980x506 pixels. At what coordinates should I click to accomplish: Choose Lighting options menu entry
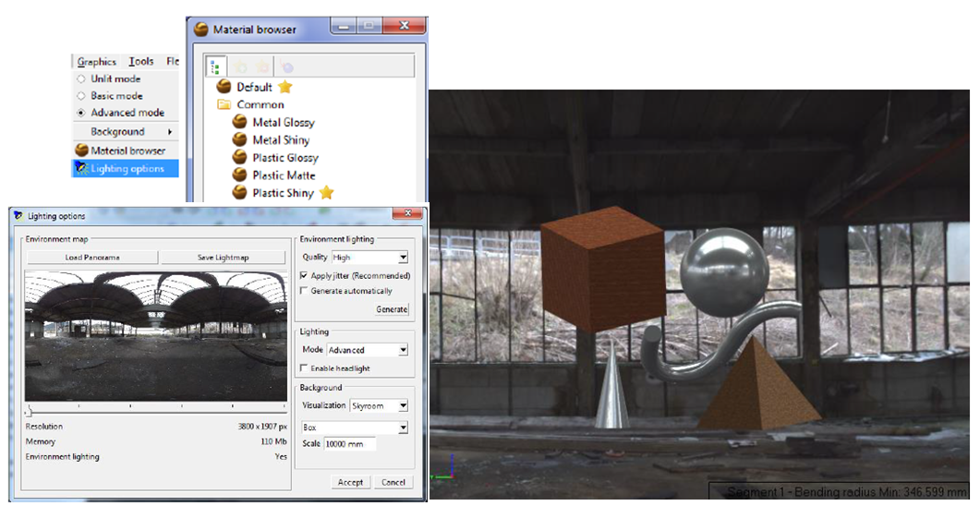(125, 168)
